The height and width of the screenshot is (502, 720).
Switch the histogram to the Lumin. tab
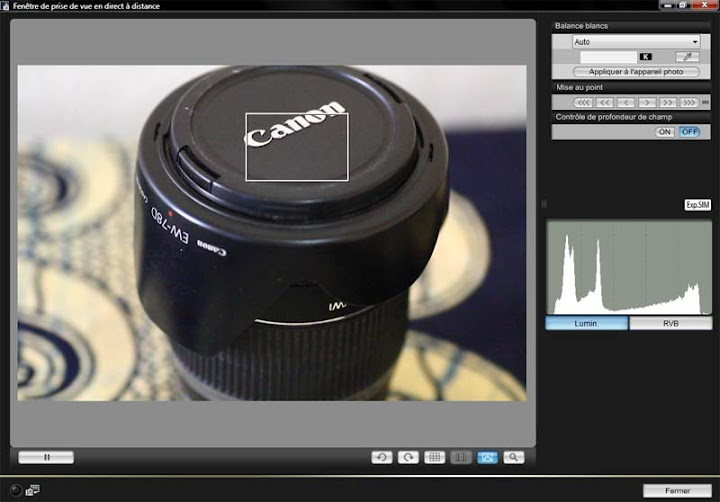(586, 323)
